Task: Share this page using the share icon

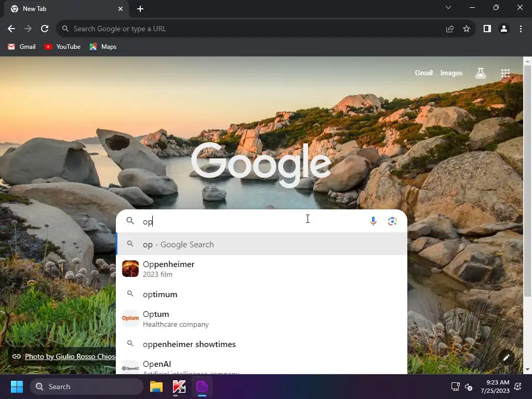Action: [x=450, y=29]
